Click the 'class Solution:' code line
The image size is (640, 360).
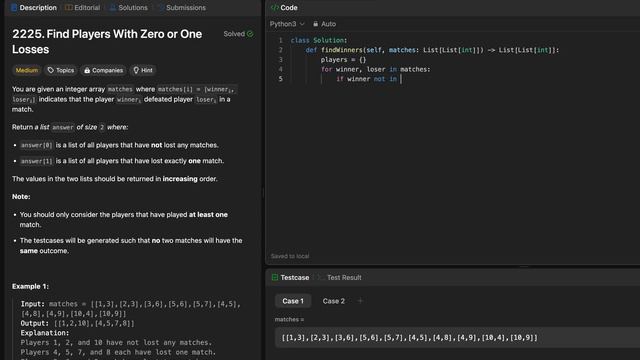pos(319,40)
